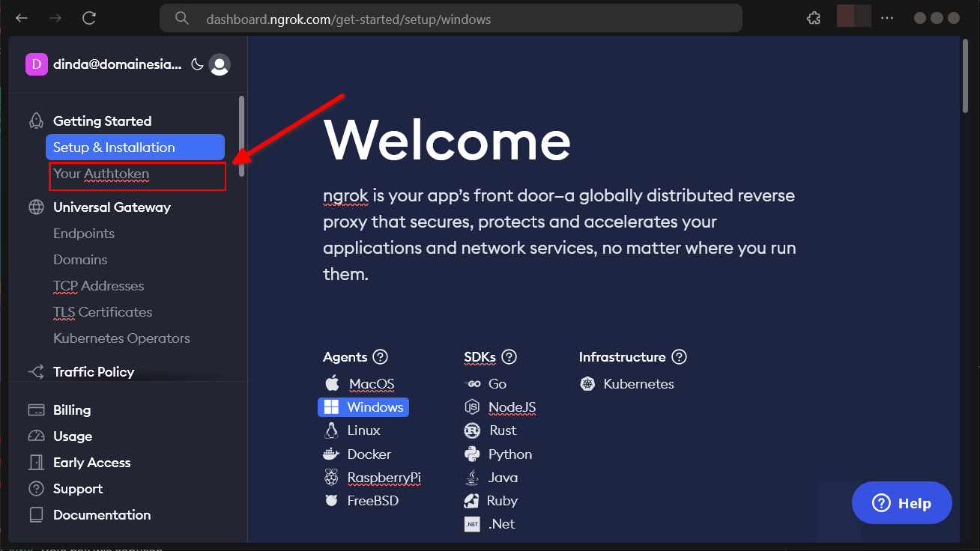Choose the NodeJS SDK option
This screenshot has width=980, height=551.
pyautogui.click(x=512, y=407)
